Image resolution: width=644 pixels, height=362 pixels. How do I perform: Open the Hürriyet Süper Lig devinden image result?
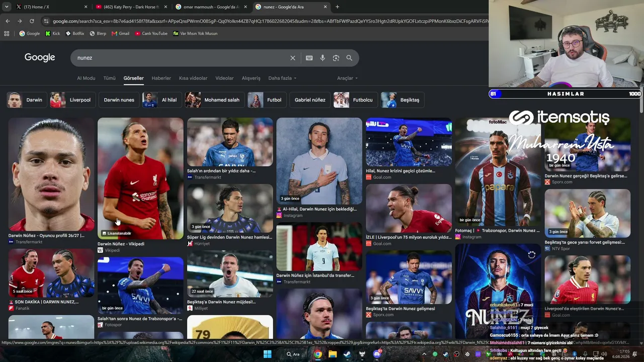230,208
